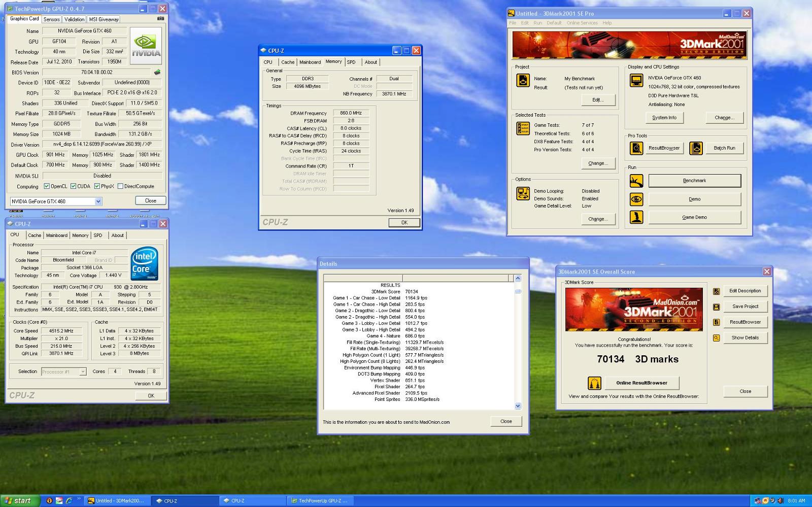812x507 pixels.
Task: Toggle the OpenCL checkbox
Action: (47, 186)
